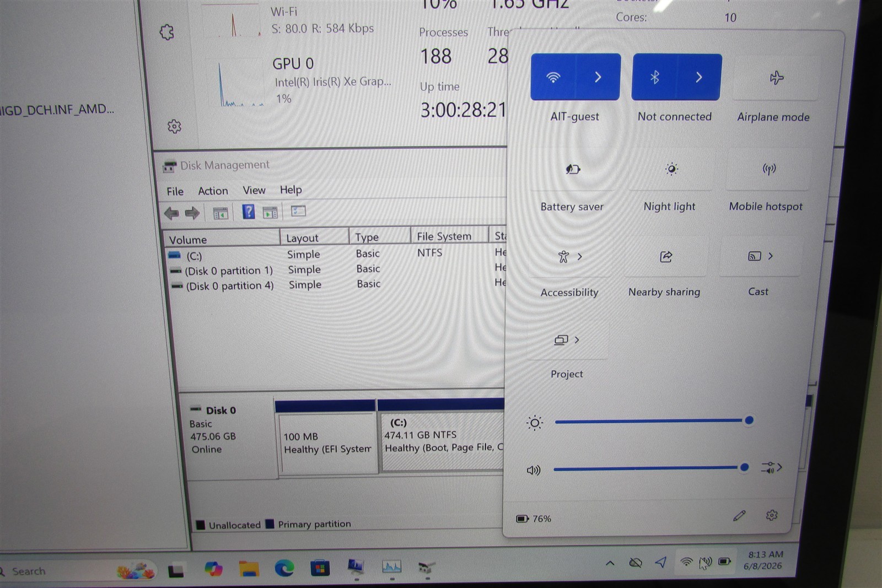Enable Airplane mode tile
Screen dimensions: 882x588
(776, 78)
